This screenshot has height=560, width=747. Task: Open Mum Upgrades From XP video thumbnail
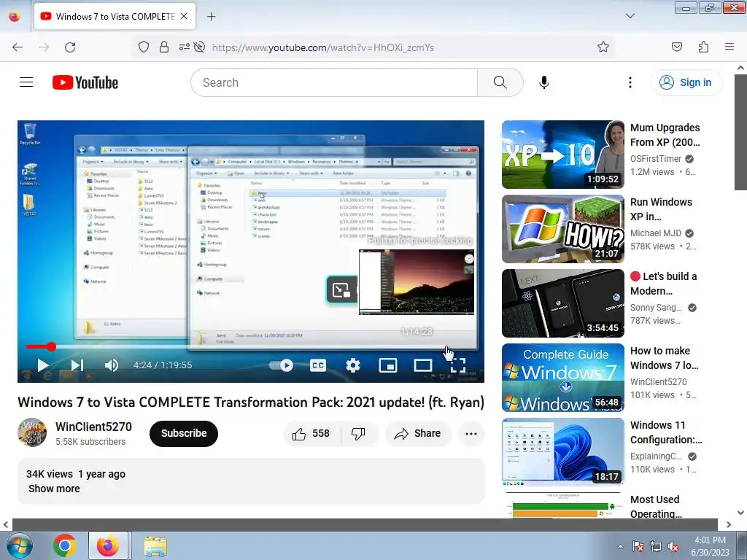pyautogui.click(x=562, y=155)
